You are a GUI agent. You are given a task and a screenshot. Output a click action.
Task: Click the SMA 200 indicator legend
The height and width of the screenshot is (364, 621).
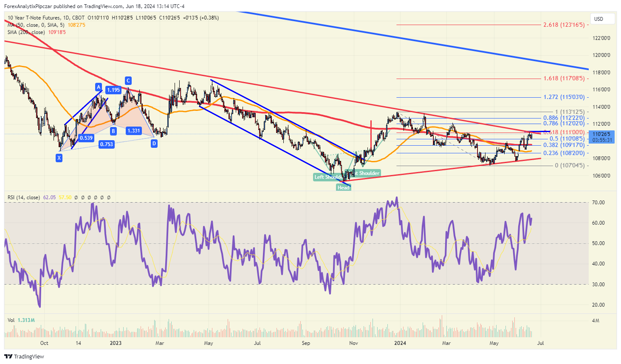[x=26, y=32]
